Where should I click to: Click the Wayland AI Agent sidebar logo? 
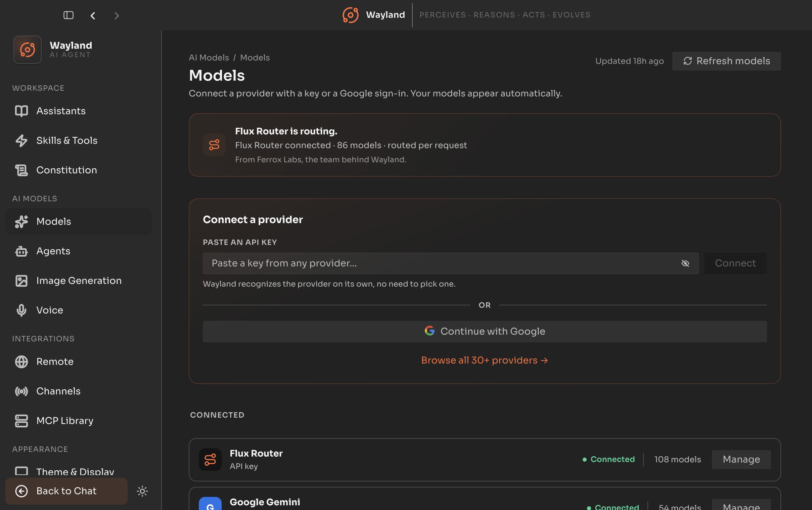point(27,50)
